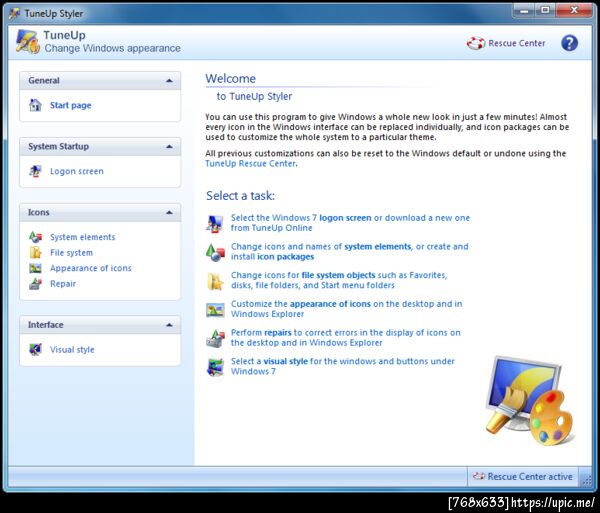Click the repairs task icon
The width and height of the screenshot is (600, 513).
coord(215,339)
